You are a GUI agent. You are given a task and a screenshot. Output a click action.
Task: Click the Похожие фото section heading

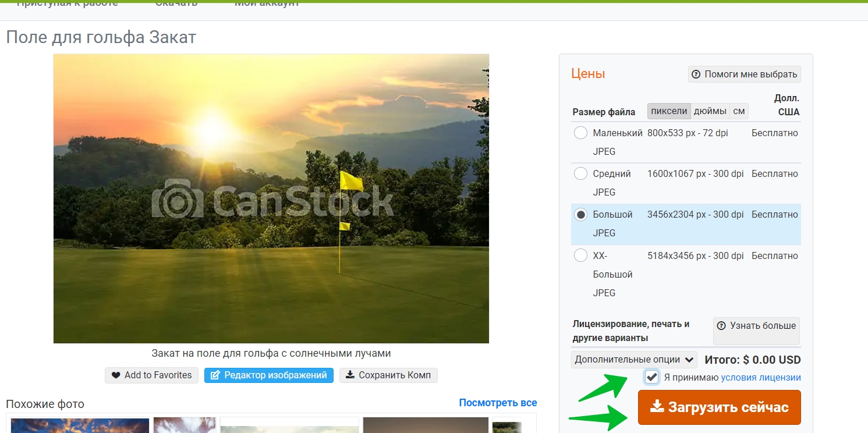(45, 404)
